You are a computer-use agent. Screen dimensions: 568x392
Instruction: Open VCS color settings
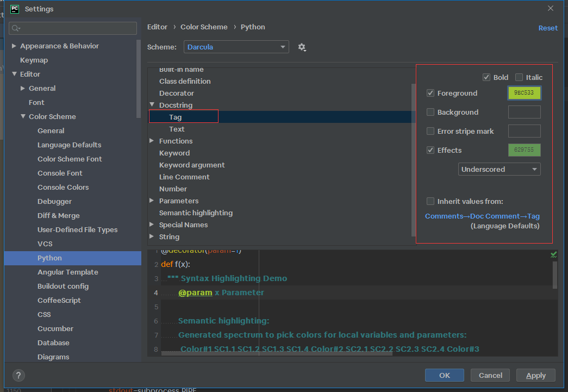45,244
